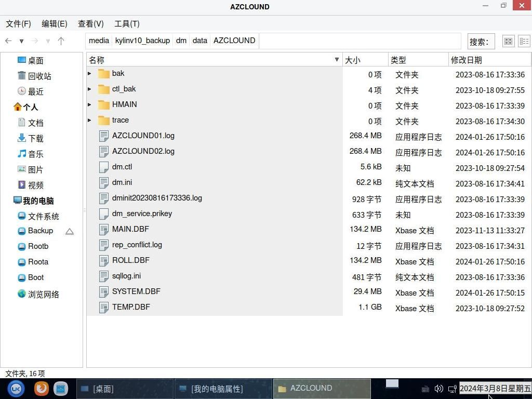
Task: Expand the trace folder
Action: pyautogui.click(x=89, y=120)
